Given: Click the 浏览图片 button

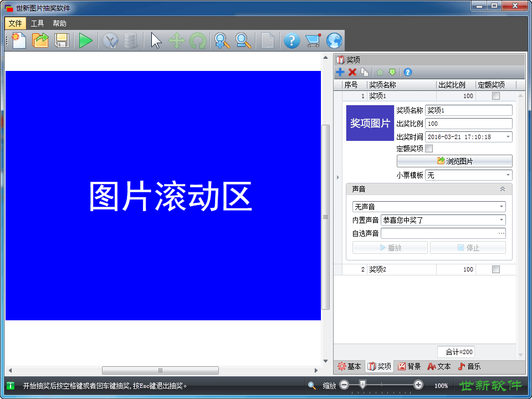Looking at the screenshot, I should pos(454,161).
